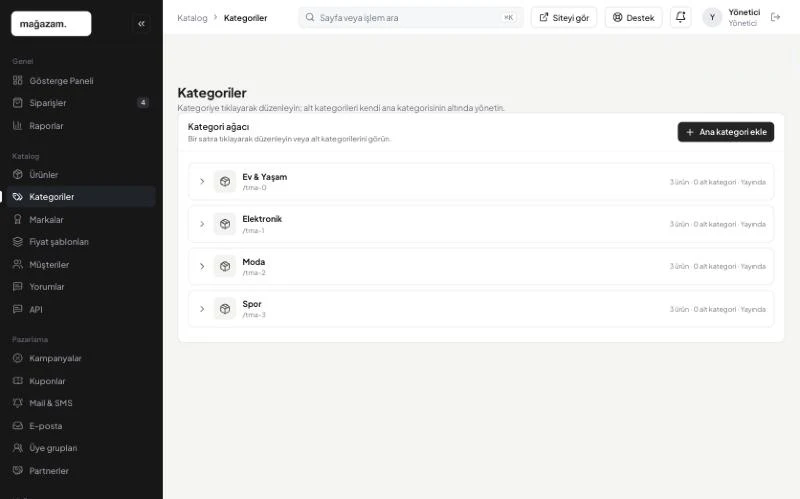Expand the Ev & Yaşam category chevron
Viewport: 800px width, 499px height.
coord(202,181)
